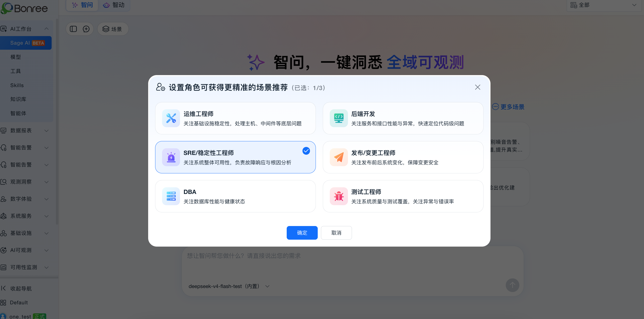Screen dimensions: 644x319
Task: Click the 观测洞察 magnifier icon
Action: click(x=3, y=182)
